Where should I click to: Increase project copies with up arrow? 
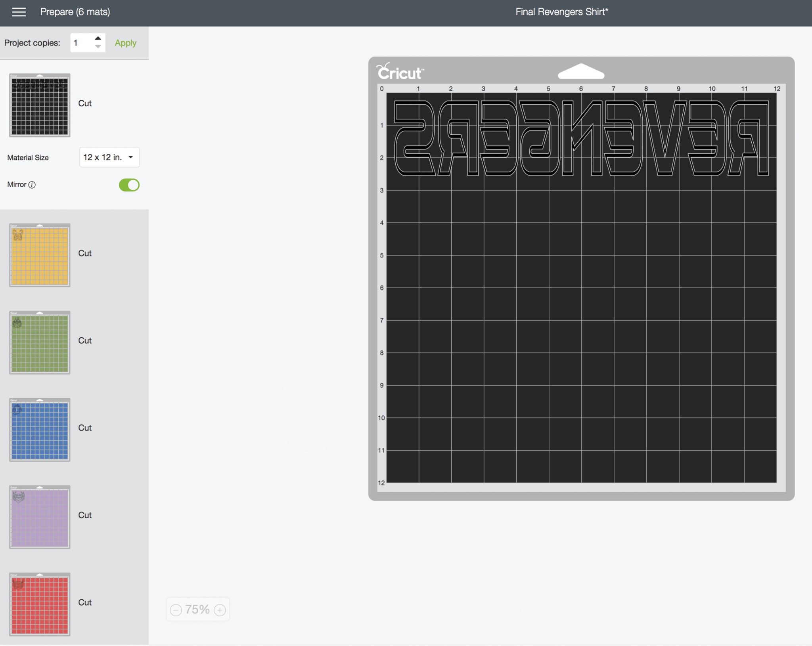[x=98, y=38]
